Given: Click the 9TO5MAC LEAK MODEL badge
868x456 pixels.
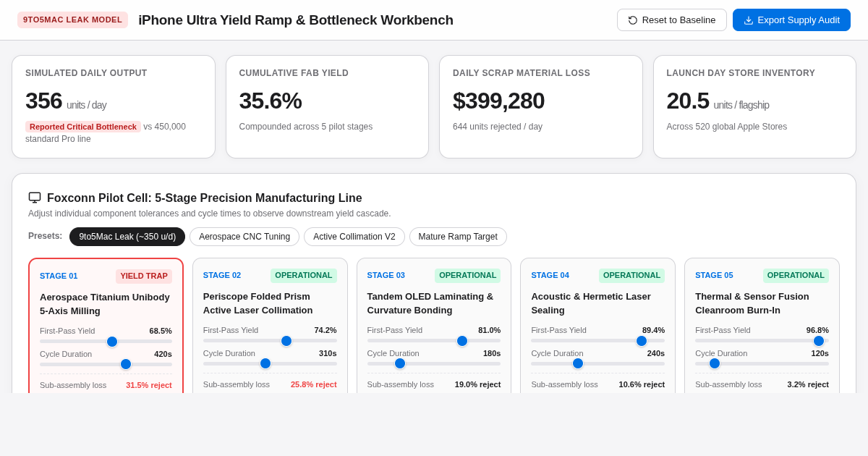Looking at the screenshot, I should (72, 20).
